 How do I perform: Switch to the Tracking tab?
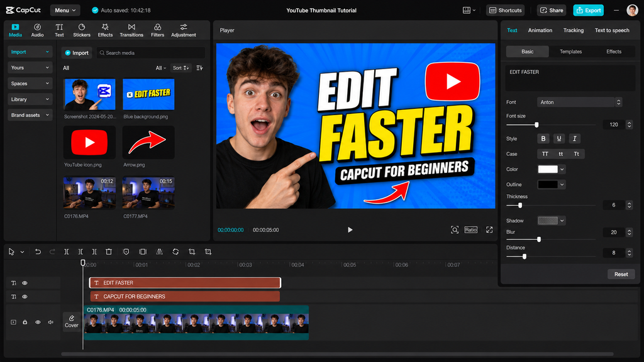574,30
